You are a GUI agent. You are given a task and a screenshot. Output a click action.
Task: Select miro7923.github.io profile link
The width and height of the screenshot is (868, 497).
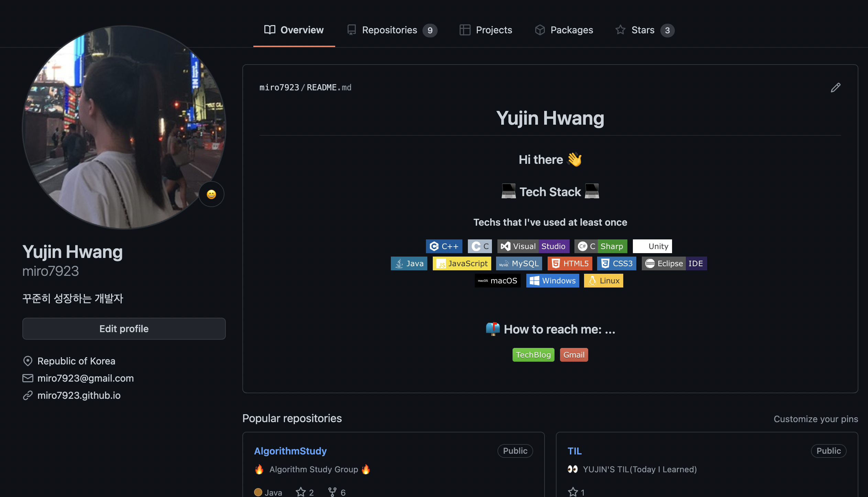pyautogui.click(x=79, y=395)
